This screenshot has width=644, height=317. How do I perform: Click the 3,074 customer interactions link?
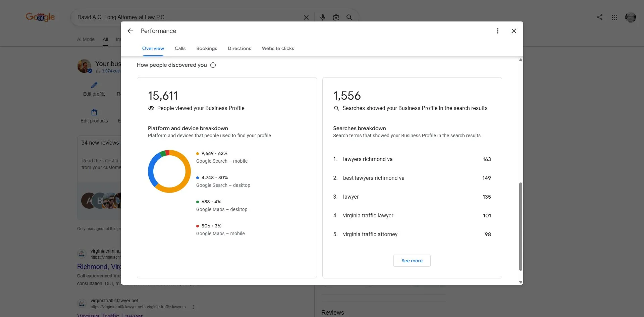111,71
